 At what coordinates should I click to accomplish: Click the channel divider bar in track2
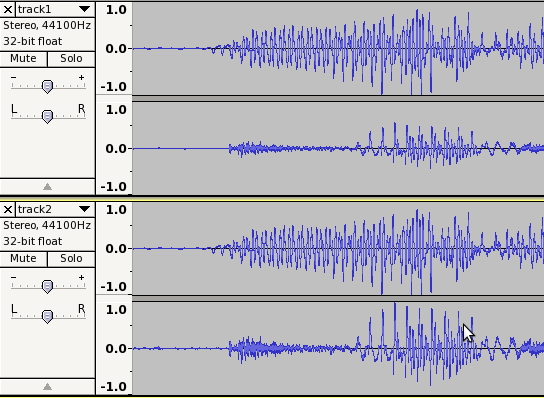click(338, 298)
